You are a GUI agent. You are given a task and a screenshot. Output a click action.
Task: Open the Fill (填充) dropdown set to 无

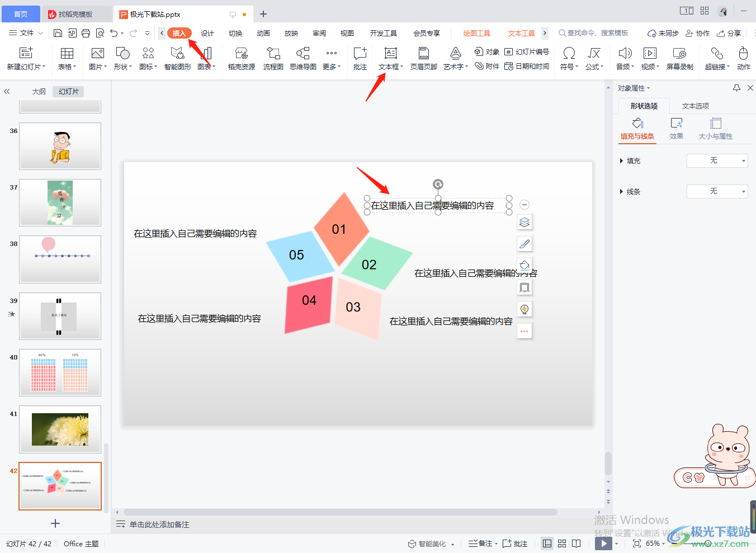717,160
